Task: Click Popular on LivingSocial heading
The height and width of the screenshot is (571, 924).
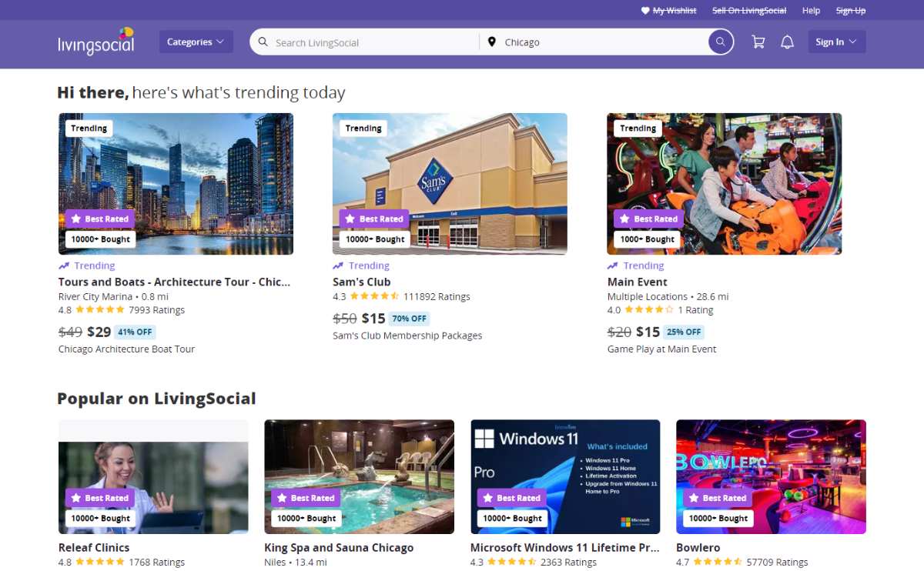Action: (156, 399)
